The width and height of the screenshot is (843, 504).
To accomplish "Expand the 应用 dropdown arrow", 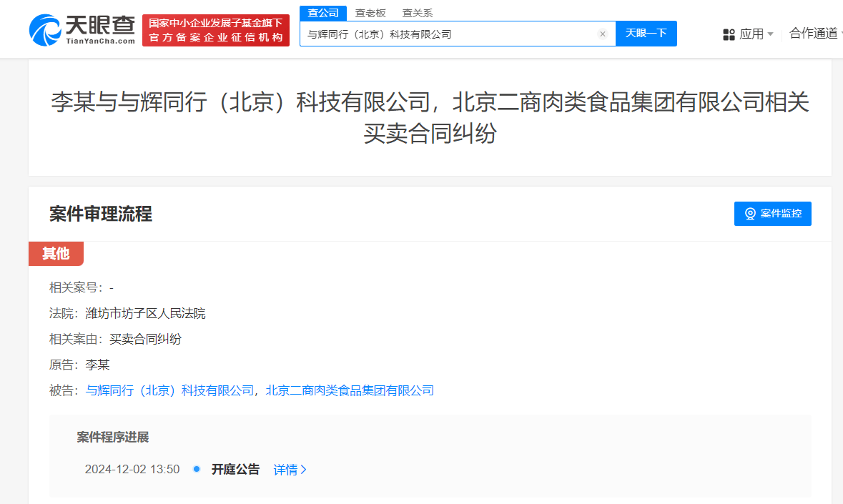I will [x=770, y=34].
